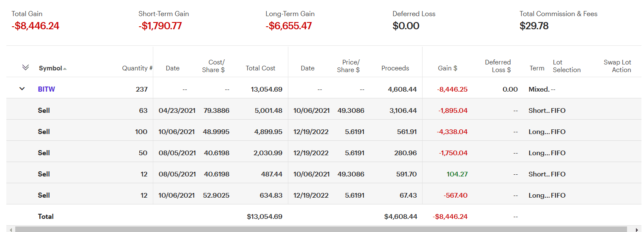Click the sort arrow beside Symbol

(x=65, y=69)
